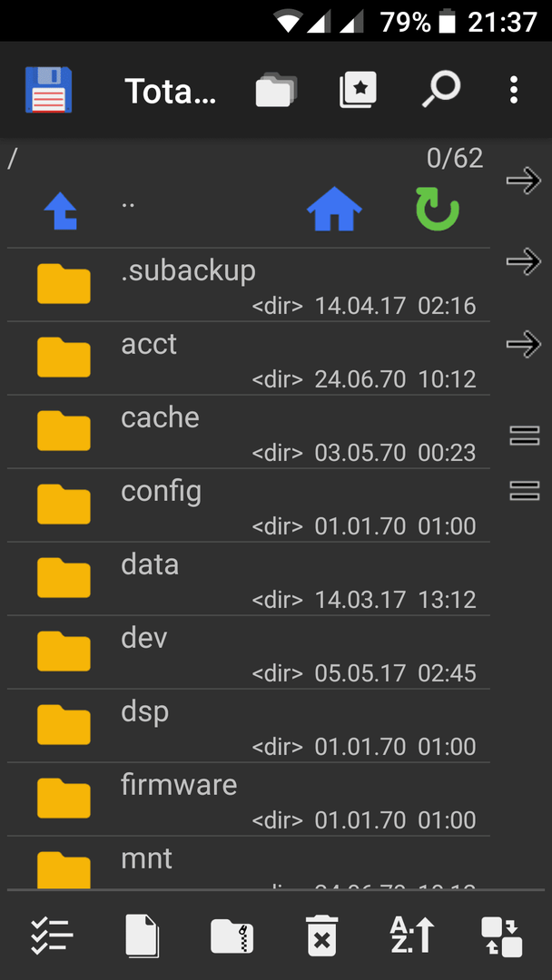Screen dimensions: 552x980
Task: Open the .subackup folder
Action: click(x=248, y=286)
